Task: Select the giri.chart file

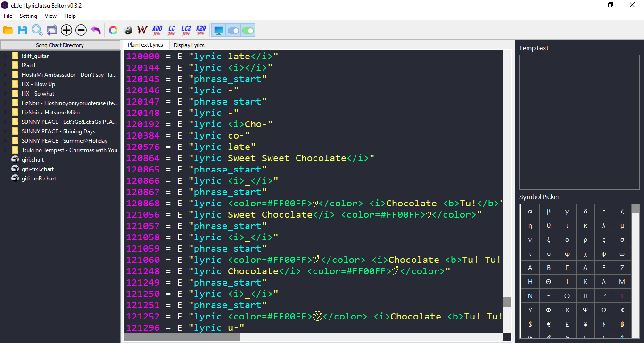Action: coord(33,160)
